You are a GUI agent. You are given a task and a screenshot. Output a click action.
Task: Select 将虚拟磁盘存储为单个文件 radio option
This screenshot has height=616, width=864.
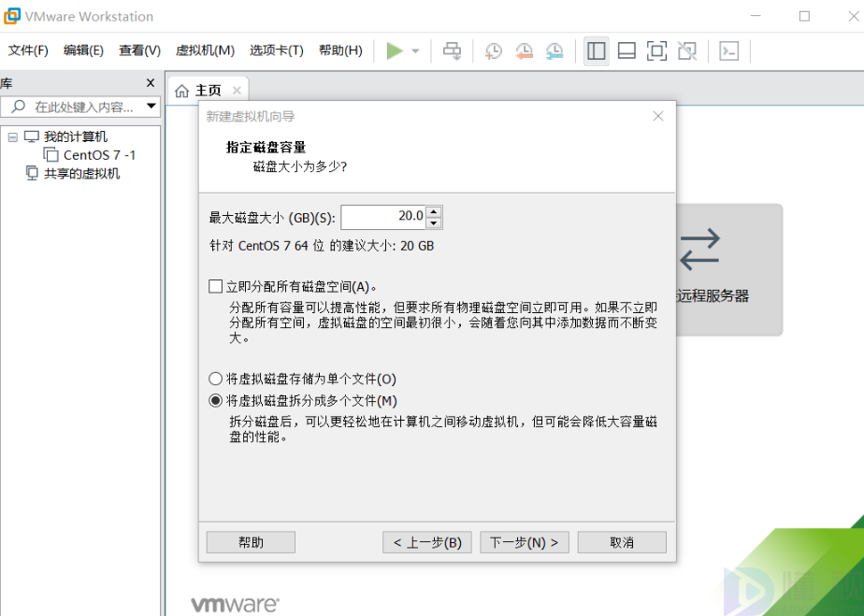[x=216, y=379]
